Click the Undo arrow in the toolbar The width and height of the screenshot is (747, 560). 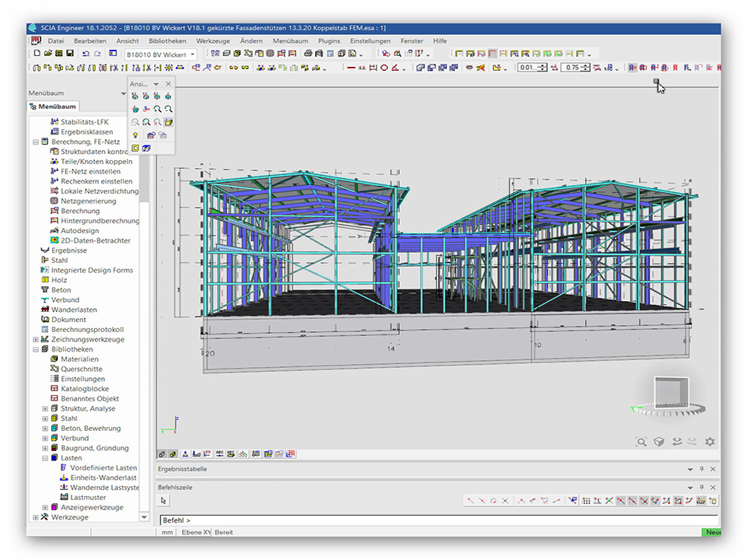coord(86,54)
